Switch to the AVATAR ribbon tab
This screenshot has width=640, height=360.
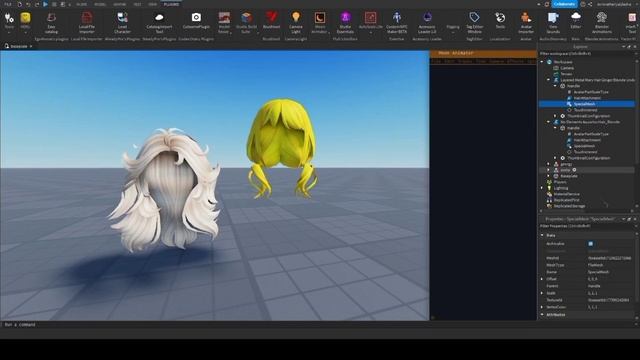(120, 4)
